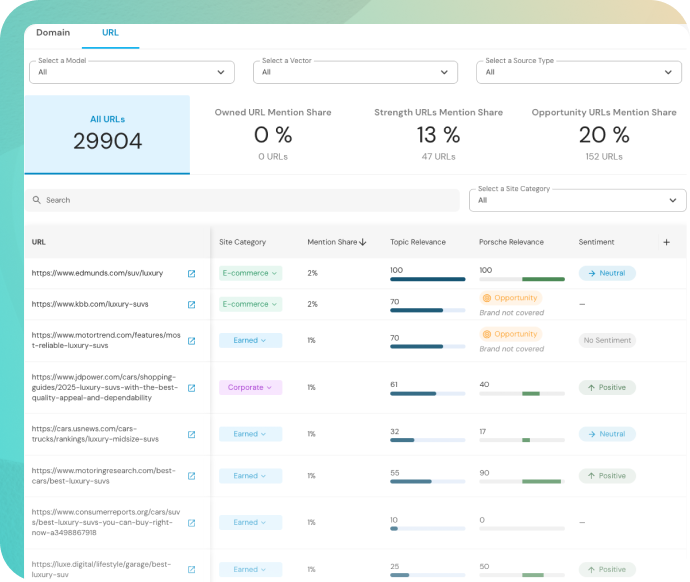
Task: Open external link for jdpower.com URL
Action: click(191, 388)
